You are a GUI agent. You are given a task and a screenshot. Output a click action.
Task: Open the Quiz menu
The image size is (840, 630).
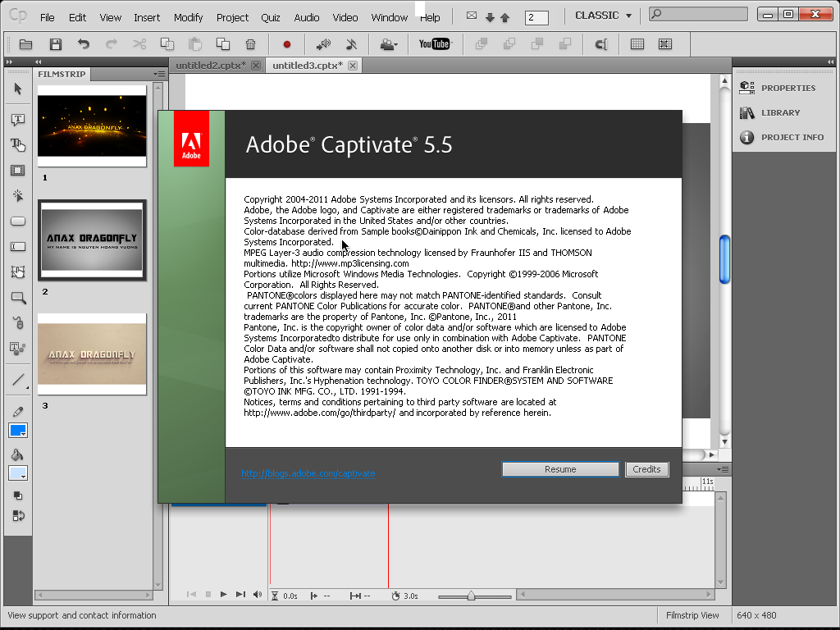pos(271,18)
